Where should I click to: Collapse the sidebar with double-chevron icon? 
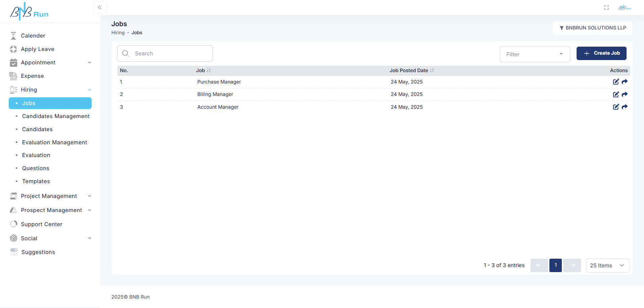tap(100, 7)
